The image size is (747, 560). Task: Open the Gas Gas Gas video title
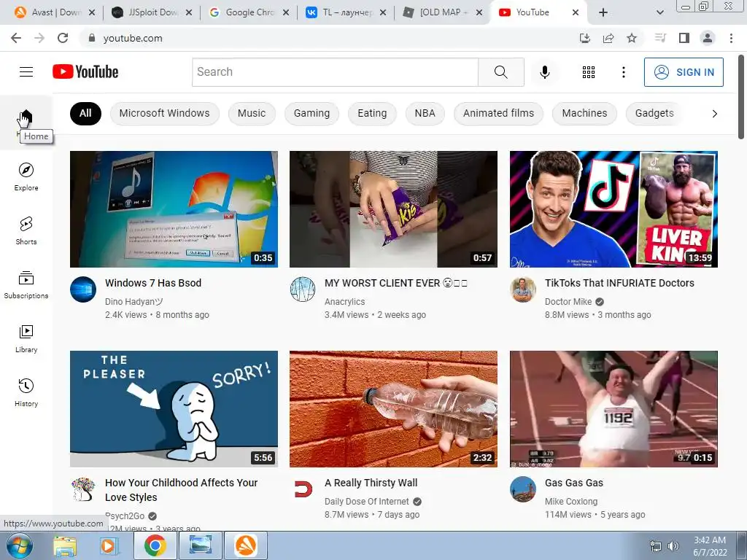click(x=573, y=483)
